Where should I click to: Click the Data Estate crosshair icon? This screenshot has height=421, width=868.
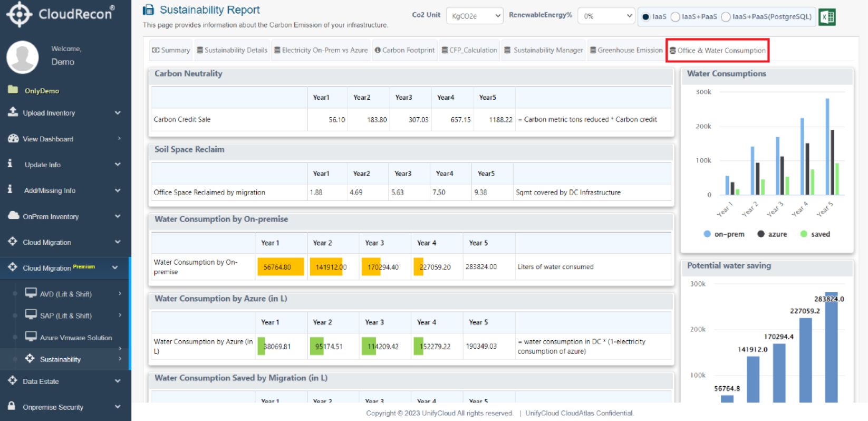click(13, 380)
